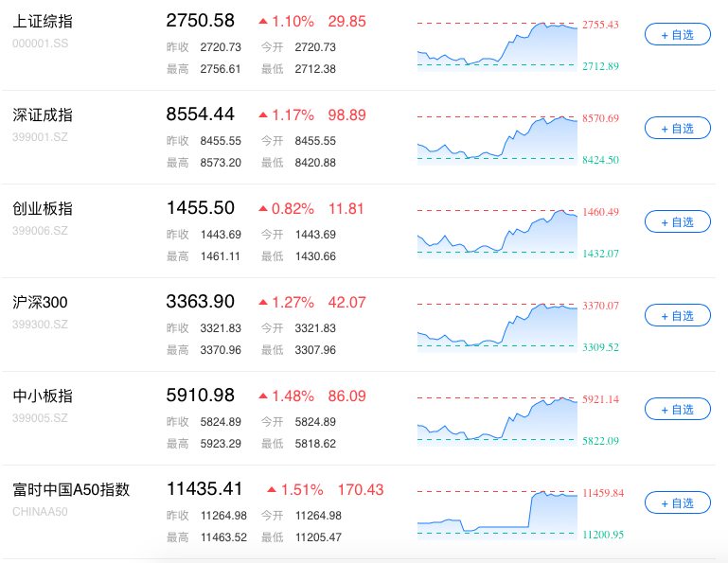The image size is (728, 563).
Task: Click +自选 button for 富时中国A50指数
Action: click(678, 502)
